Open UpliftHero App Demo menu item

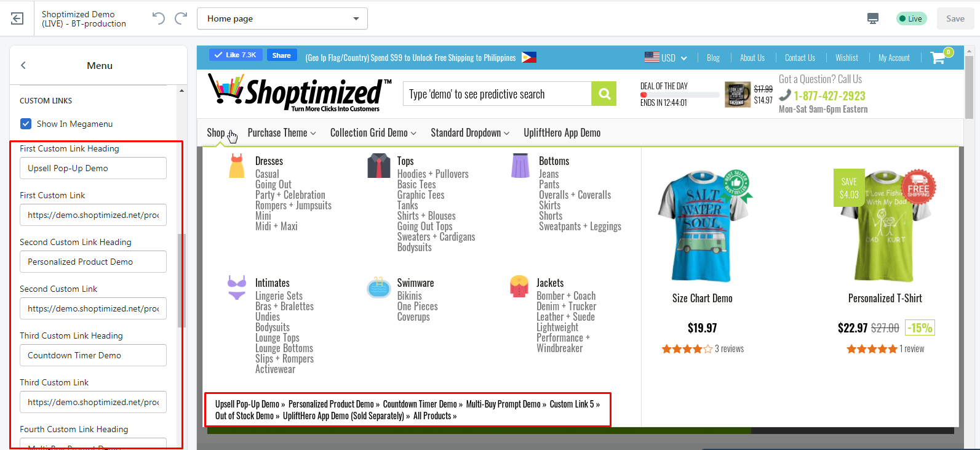[562, 132]
